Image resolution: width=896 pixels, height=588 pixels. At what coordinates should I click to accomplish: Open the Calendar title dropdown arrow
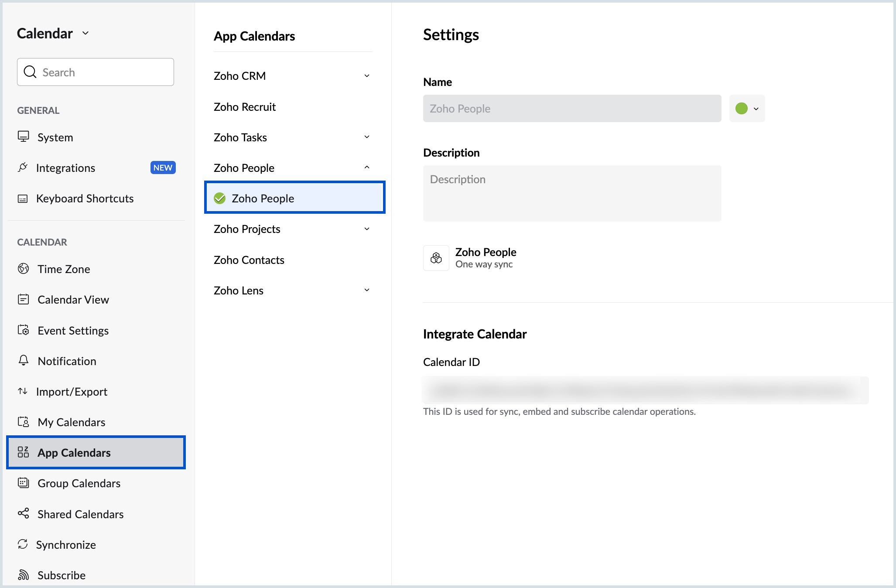pyautogui.click(x=85, y=34)
